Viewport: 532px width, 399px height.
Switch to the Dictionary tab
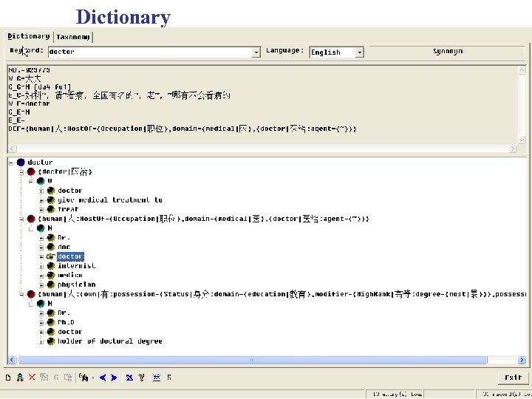(29, 36)
